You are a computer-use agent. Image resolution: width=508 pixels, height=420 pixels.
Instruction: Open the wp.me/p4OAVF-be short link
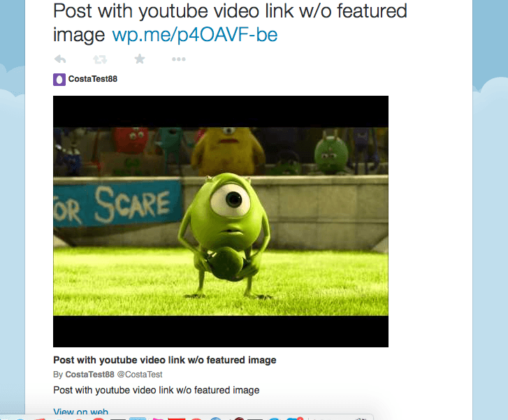[195, 35]
